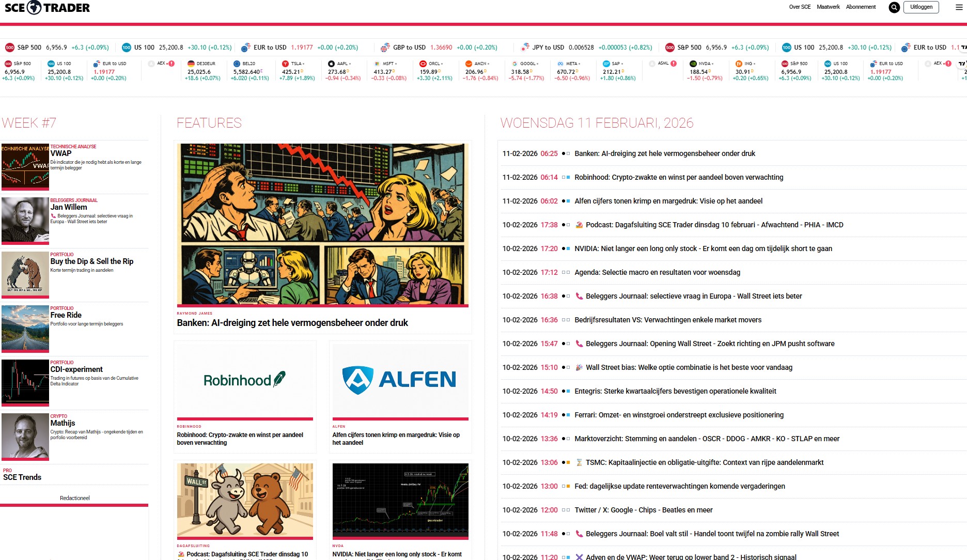
Task: Click the Microsoft MSFT logo icon
Action: pyautogui.click(x=377, y=64)
